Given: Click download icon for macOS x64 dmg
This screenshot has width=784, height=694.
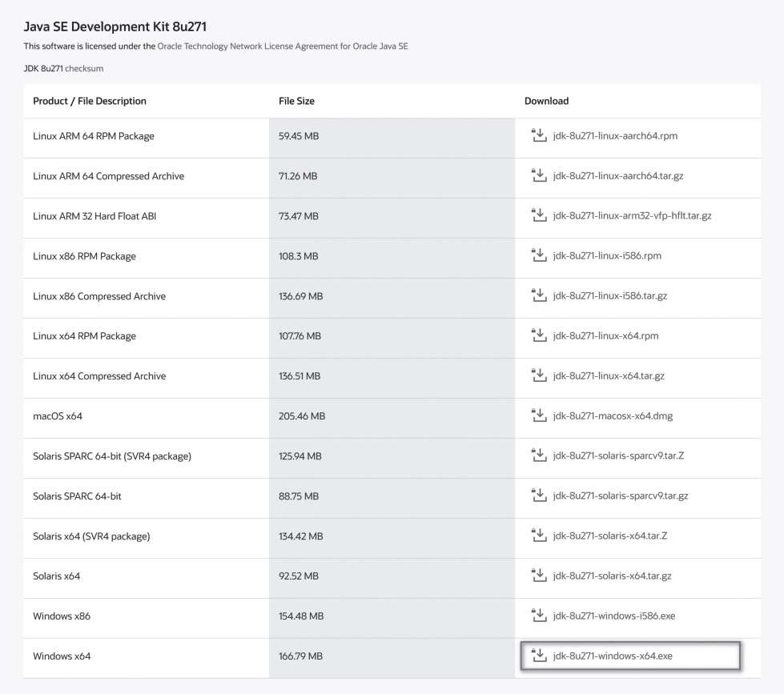Looking at the screenshot, I should [x=538, y=415].
